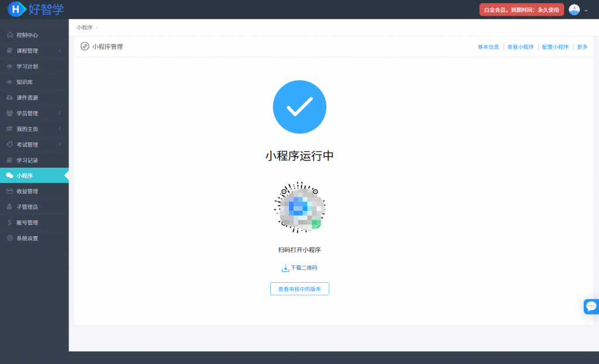
Task: Click the 控制中心 home icon in sidebar
Action: [10, 35]
